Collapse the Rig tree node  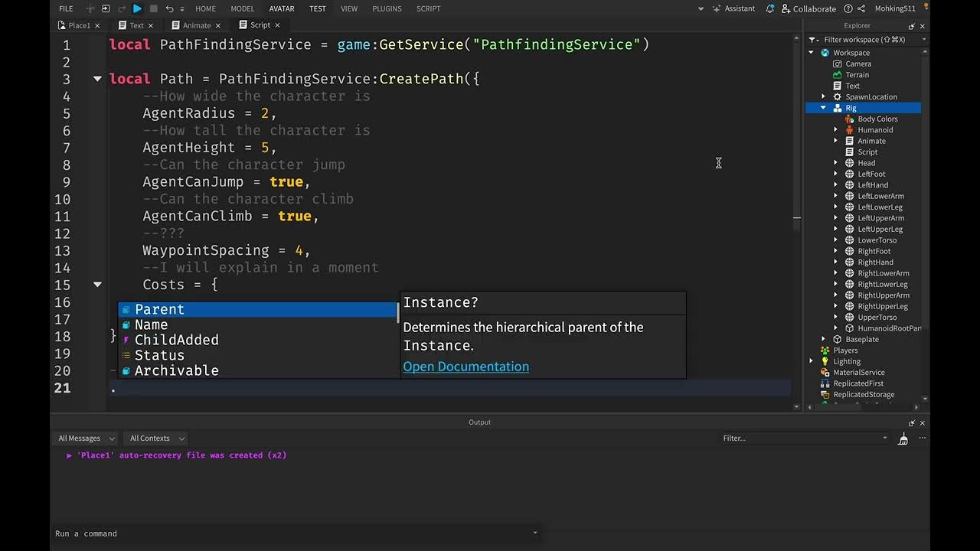coord(824,108)
